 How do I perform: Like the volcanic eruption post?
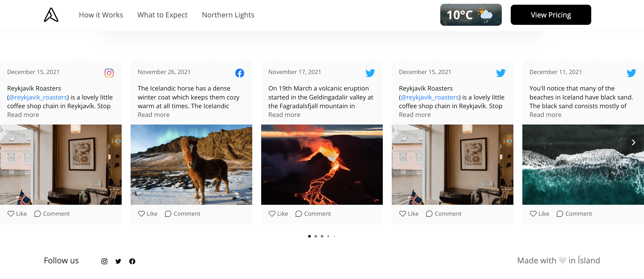(x=278, y=213)
